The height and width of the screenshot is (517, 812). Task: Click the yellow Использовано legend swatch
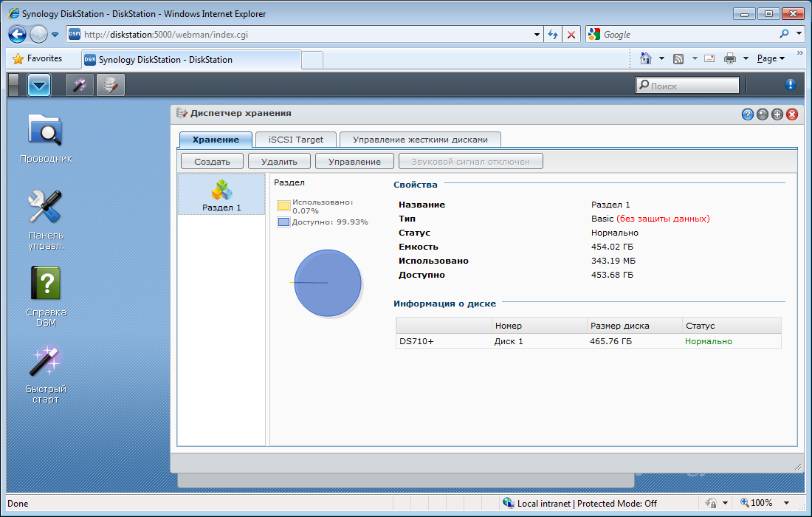point(283,205)
